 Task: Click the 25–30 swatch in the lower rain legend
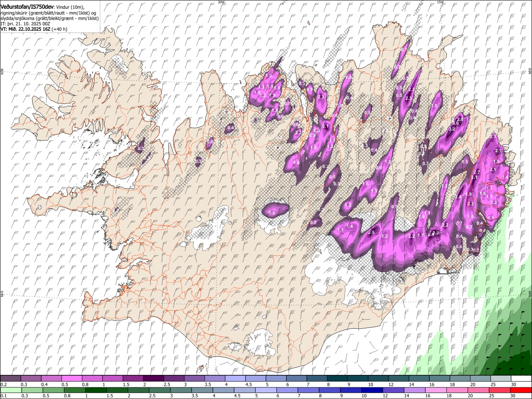coord(500,390)
